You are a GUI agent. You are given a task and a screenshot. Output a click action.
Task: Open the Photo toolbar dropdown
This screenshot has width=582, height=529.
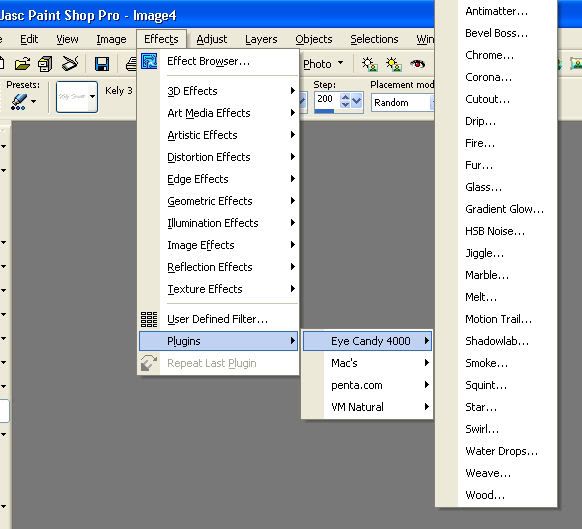323,64
